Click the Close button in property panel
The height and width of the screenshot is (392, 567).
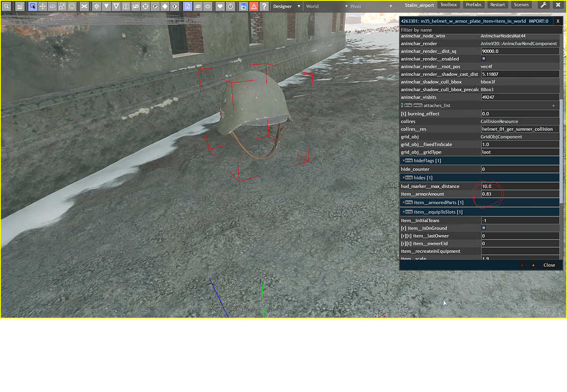(x=549, y=265)
